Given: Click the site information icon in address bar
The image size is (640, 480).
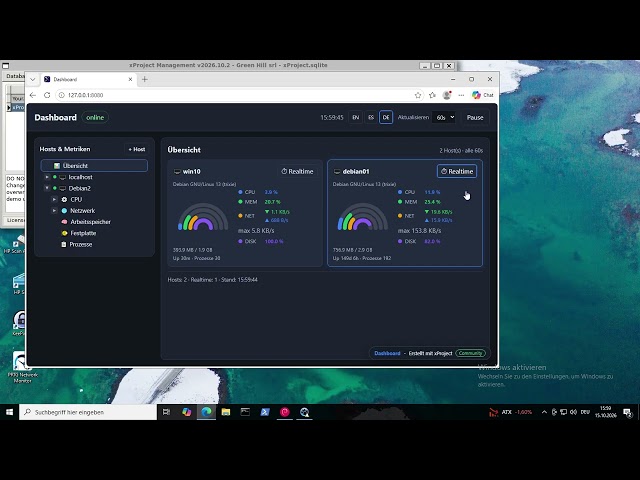Looking at the screenshot, I should 61,95.
